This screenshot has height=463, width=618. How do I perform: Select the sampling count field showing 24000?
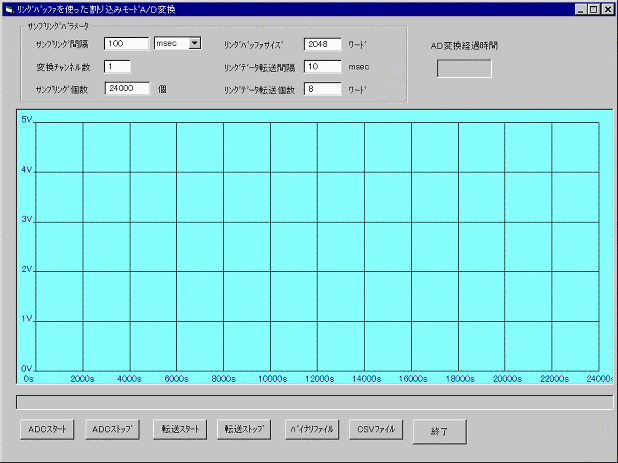coord(127,89)
